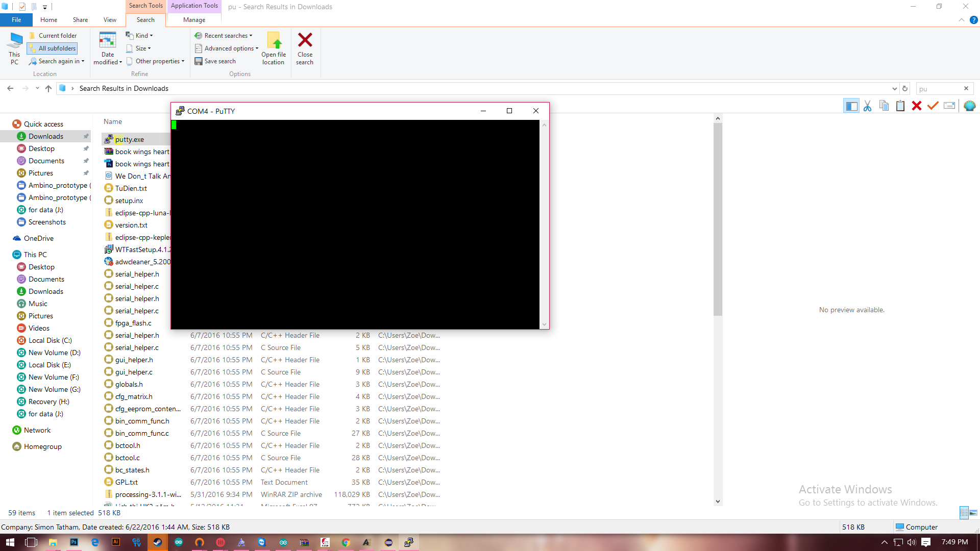
Task: Click the Cut scissors icon in toolbar
Action: pyautogui.click(x=867, y=106)
